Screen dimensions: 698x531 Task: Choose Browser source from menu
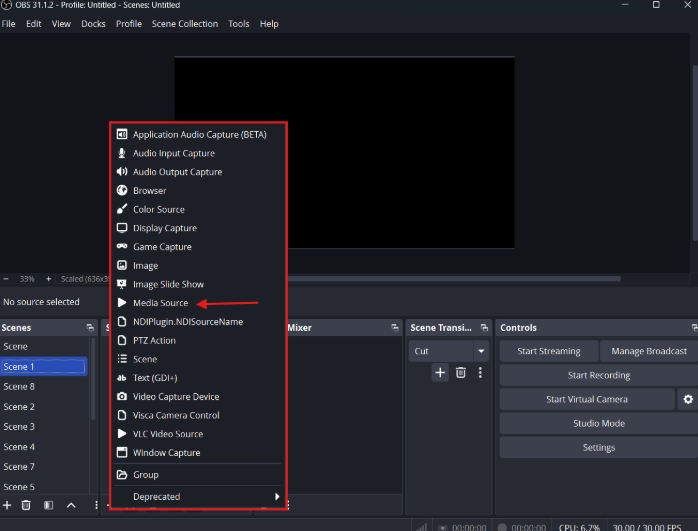pos(149,191)
